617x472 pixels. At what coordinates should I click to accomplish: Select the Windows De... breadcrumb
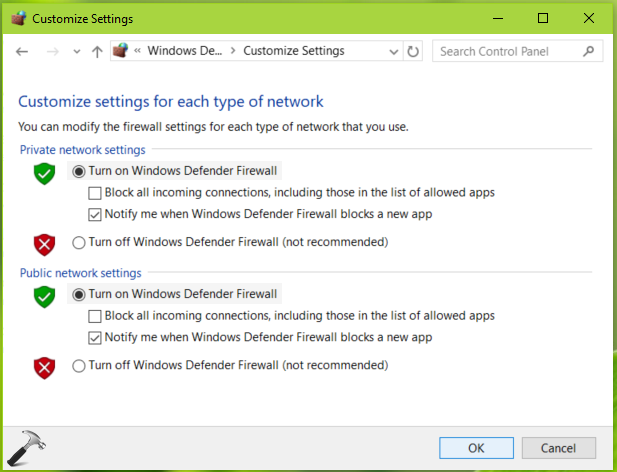coord(185,51)
